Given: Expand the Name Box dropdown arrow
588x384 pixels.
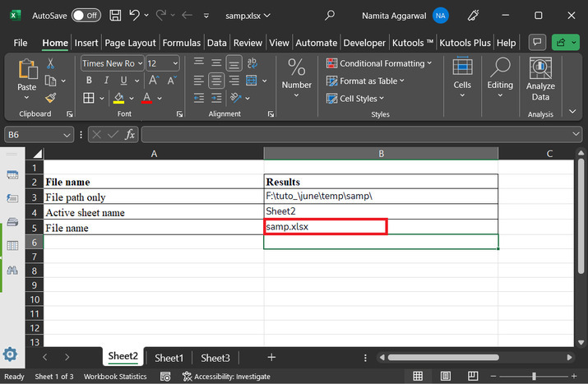Looking at the screenshot, I should pos(67,134).
